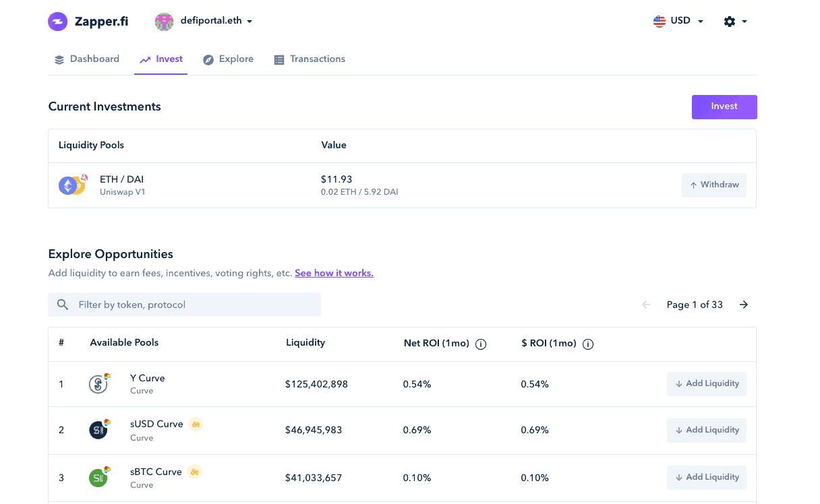Click the Dashboard stack icon
The image size is (820, 504).
click(x=59, y=60)
